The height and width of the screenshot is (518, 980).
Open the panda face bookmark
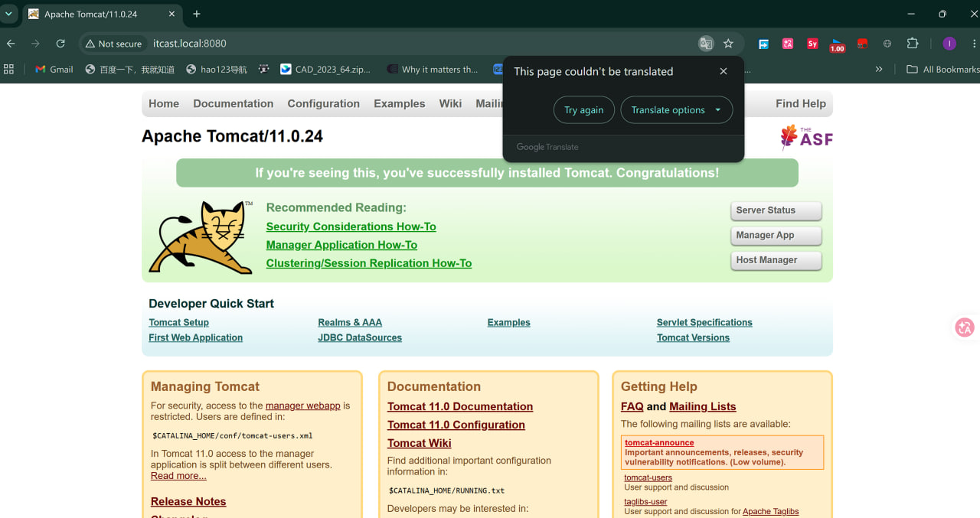pos(264,69)
